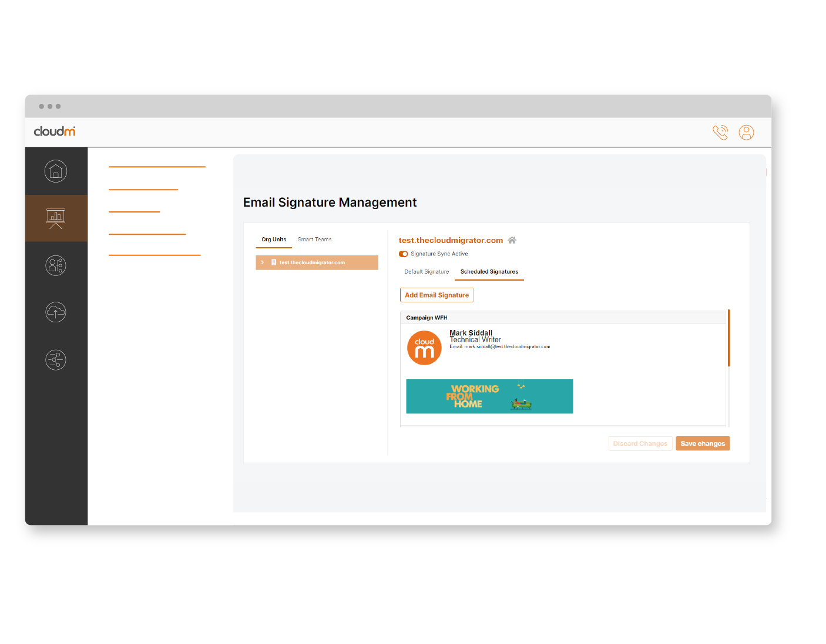Click the Save changes button

703,444
